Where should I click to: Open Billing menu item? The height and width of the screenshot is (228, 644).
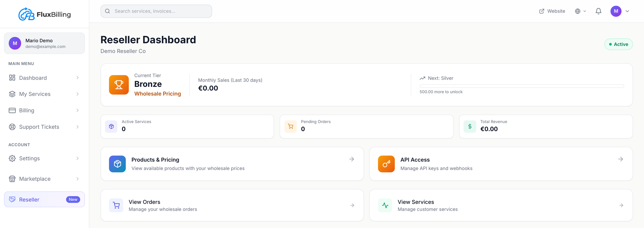click(44, 110)
